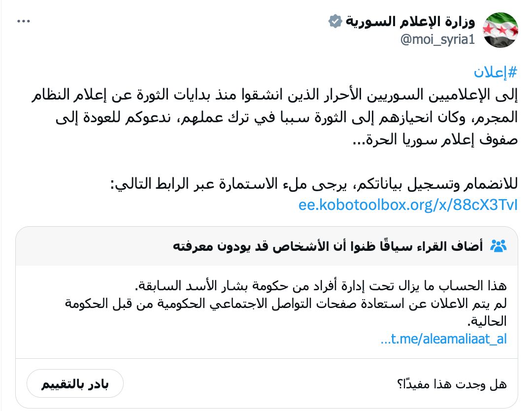Tap the readers-context group icon in the note
532x411 pixels.
point(499,245)
